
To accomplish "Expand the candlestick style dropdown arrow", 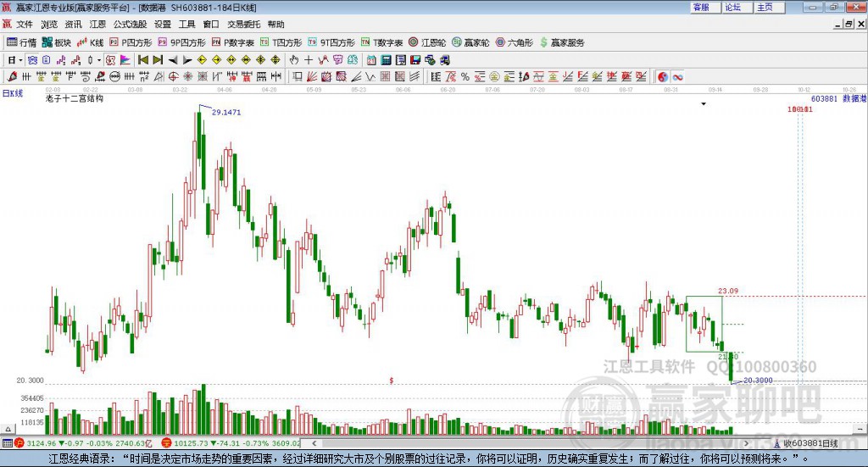I will tap(99, 60).
